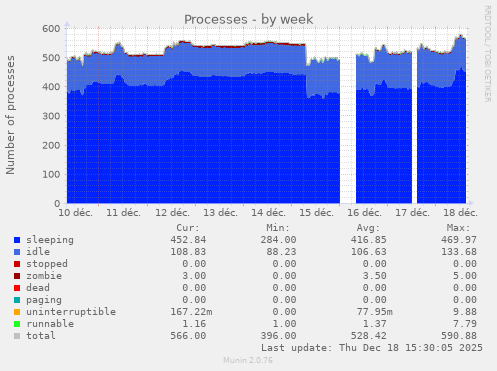Click the '18 déc.' x-axis date label
497x371 pixels.
pos(460,213)
